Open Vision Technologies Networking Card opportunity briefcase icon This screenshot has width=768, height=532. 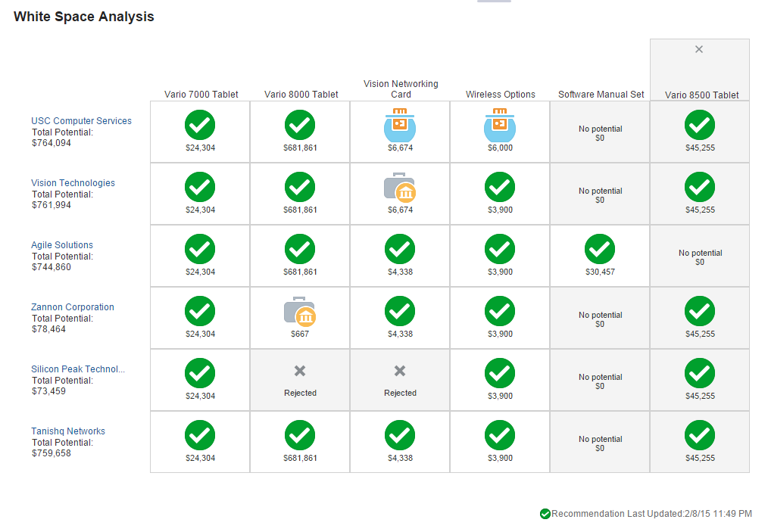[400, 187]
